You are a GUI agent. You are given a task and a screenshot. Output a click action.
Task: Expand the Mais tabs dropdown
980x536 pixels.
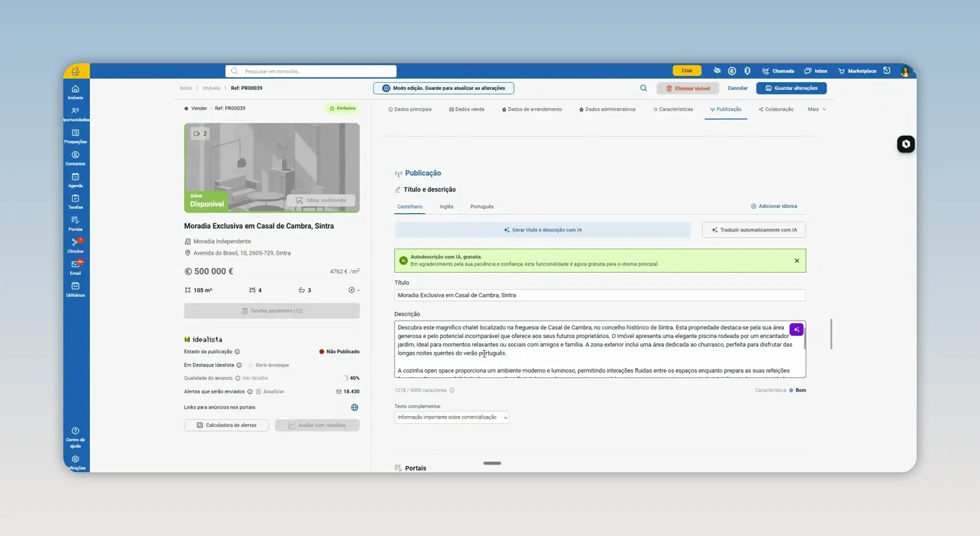coord(817,109)
